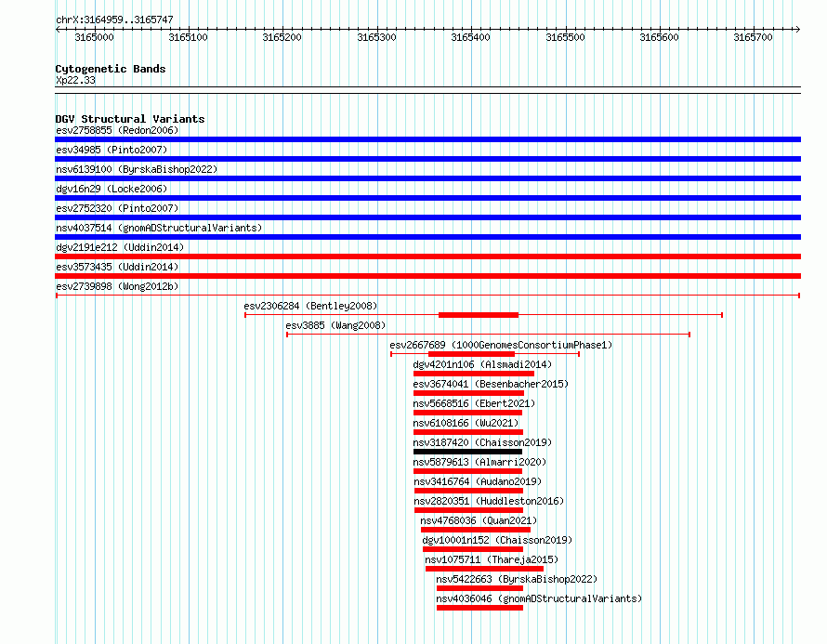Click the esv2758855 (Redon2006) variant label

pyautogui.click(x=117, y=130)
